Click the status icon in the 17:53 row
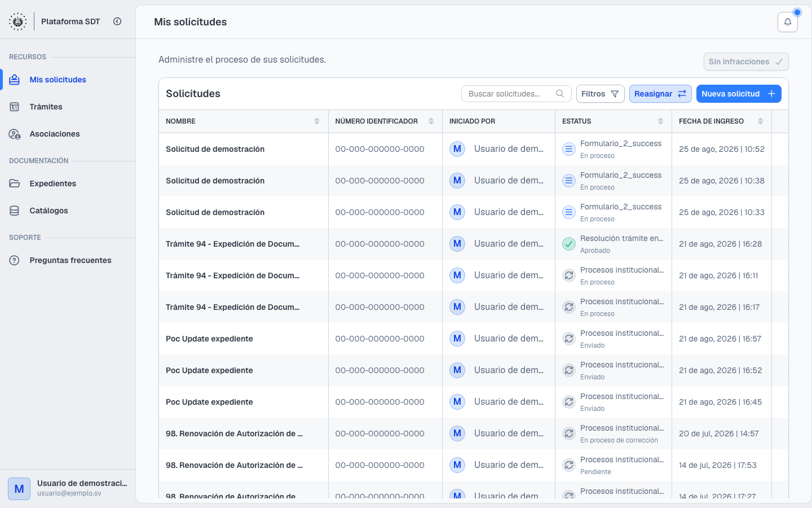The image size is (812, 508). (569, 465)
